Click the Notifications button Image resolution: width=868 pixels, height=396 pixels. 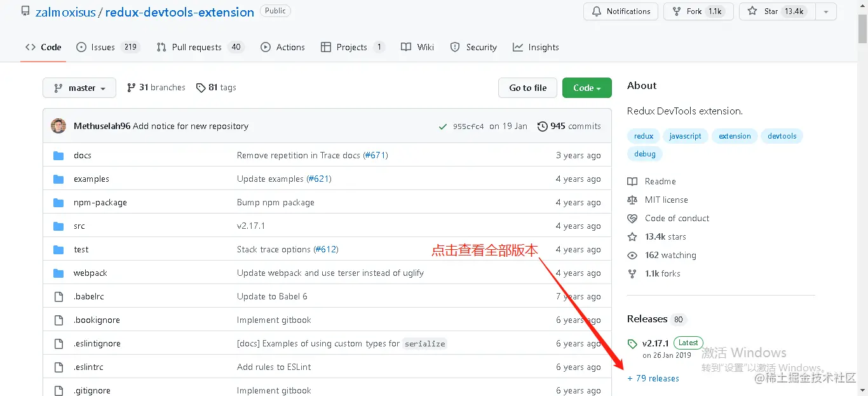[621, 11]
